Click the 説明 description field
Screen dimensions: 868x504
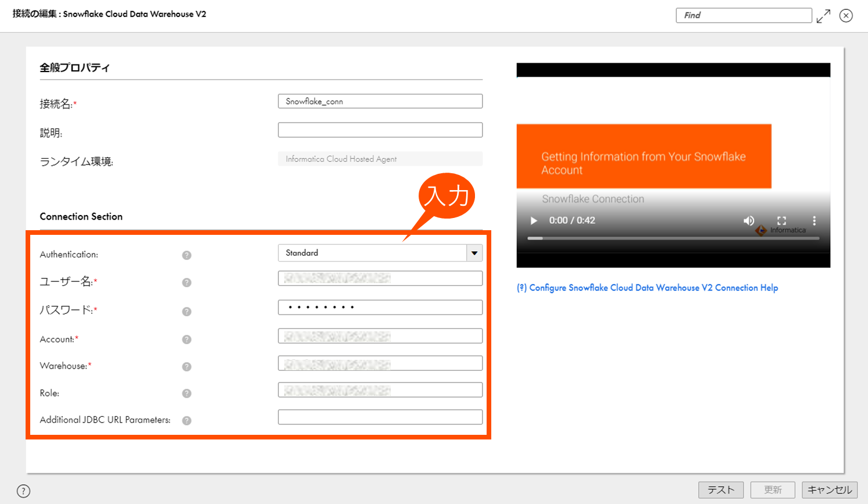click(x=380, y=130)
